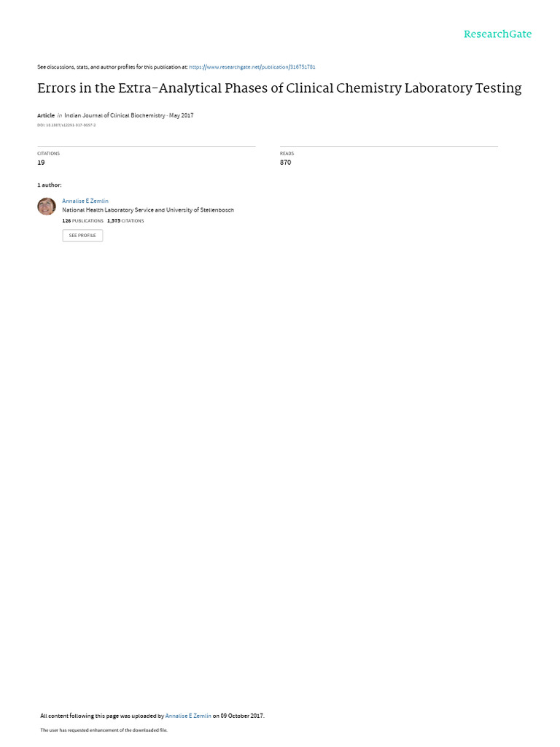Click the enhancement request footer note
Screen dimensions: 560x747
pyautogui.click(x=104, y=730)
